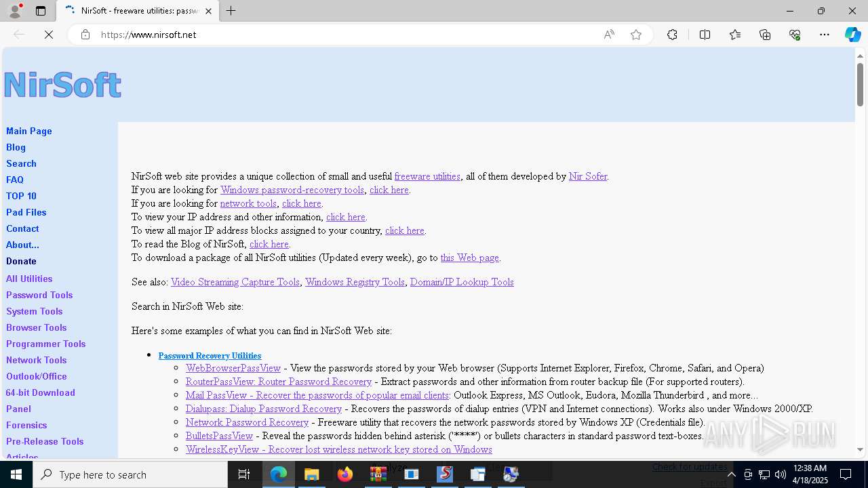Stop loading the page with the X button
Screen dimensions: 868x488
click(49, 35)
